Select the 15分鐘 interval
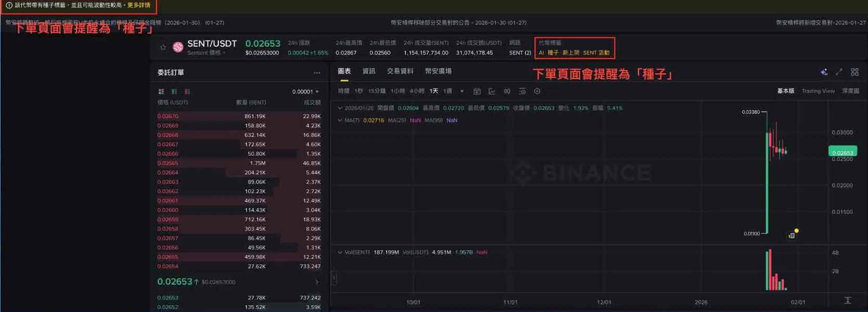The width and height of the screenshot is (868, 312). (377, 91)
